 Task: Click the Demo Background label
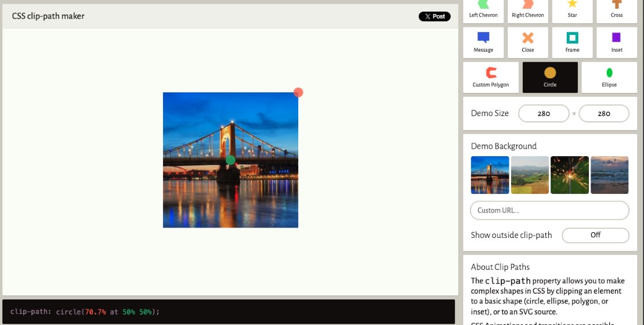click(x=504, y=146)
